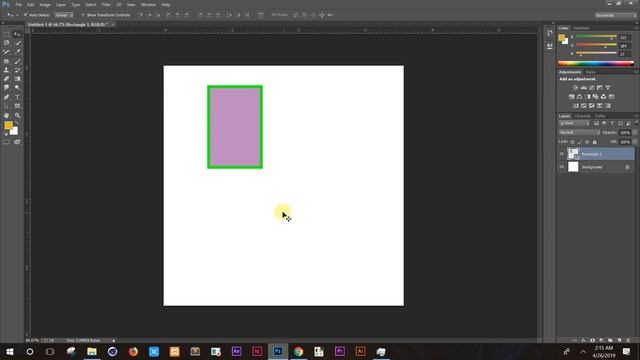Open the Auto-Select Group dropdown
Screen dimensions: 640x360
click(64, 15)
